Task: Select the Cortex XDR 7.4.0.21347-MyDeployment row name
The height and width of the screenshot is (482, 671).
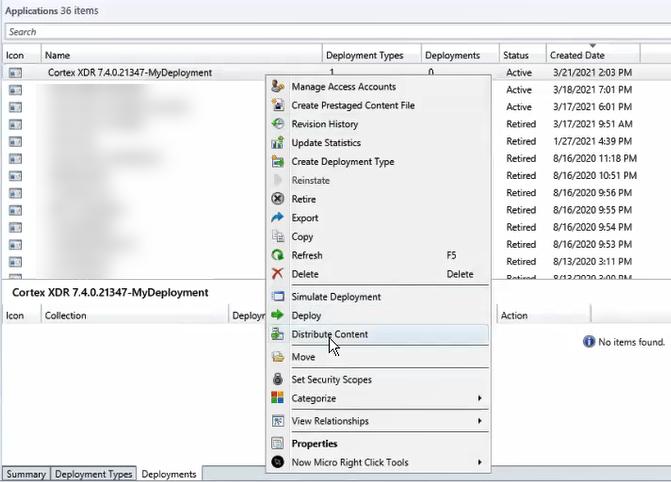Action: tap(130, 73)
